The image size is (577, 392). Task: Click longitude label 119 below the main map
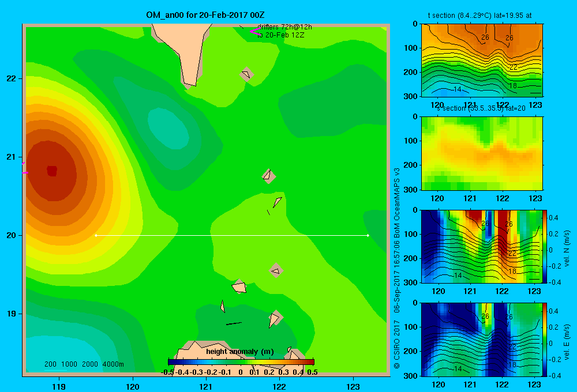coord(59,386)
